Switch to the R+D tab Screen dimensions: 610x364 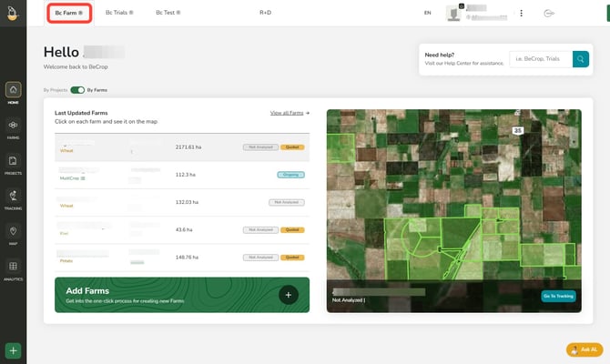tap(265, 13)
